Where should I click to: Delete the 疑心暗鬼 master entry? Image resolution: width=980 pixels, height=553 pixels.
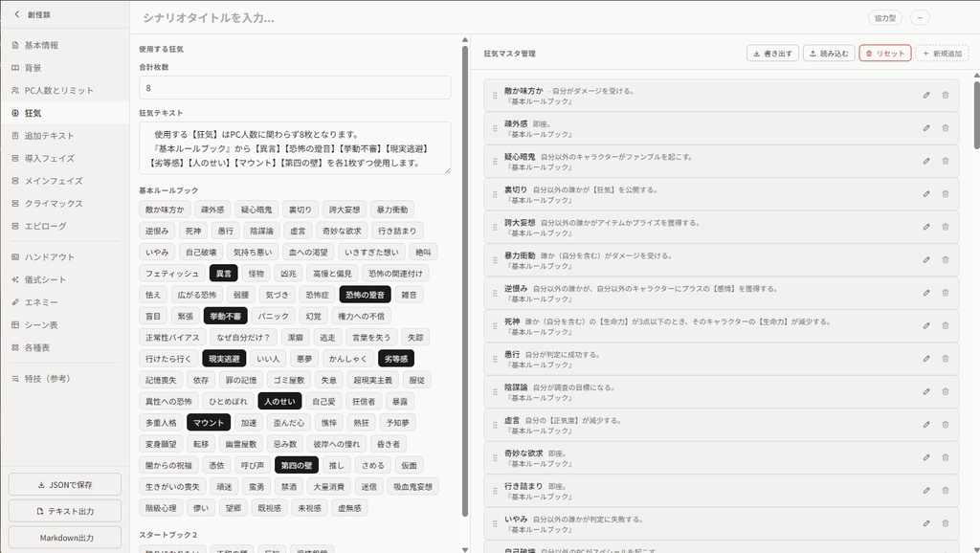[x=945, y=162]
